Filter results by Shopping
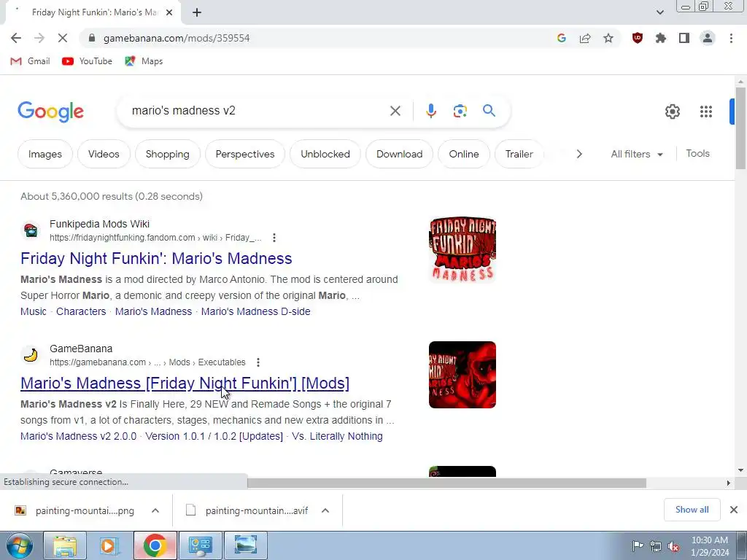747x560 pixels. [168, 154]
